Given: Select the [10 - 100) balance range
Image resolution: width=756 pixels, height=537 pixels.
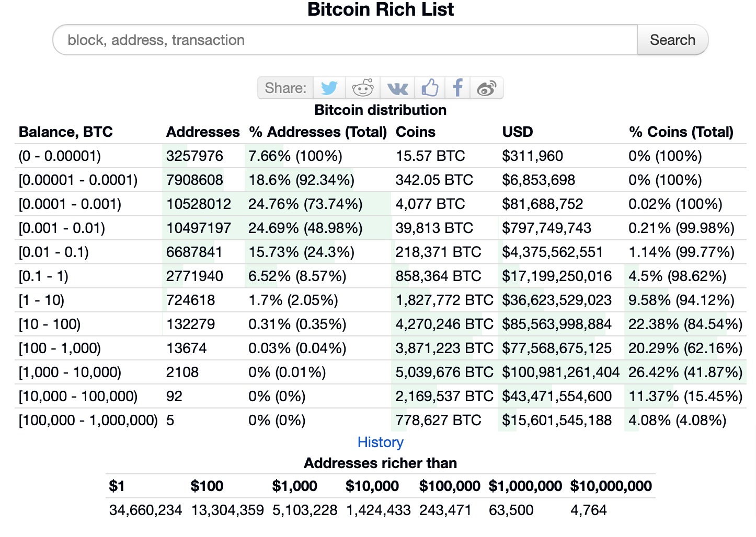Looking at the screenshot, I should coord(50,324).
